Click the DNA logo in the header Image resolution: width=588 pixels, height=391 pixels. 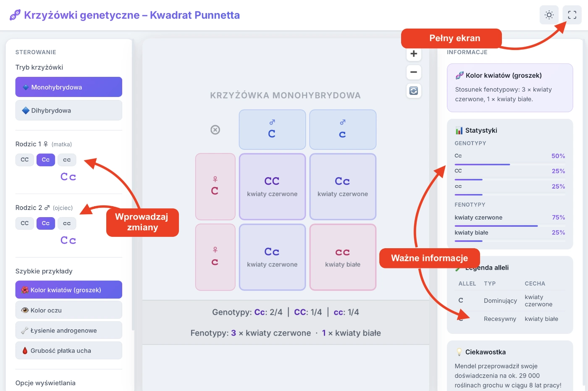point(15,15)
